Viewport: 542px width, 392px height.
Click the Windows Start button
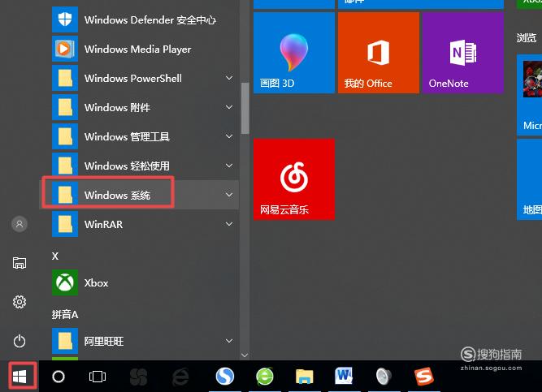tap(20, 376)
